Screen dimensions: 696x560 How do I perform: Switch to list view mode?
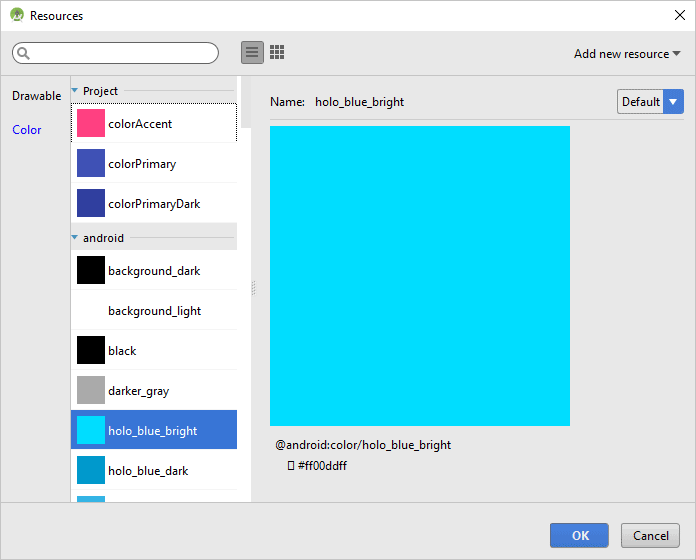[x=253, y=53]
